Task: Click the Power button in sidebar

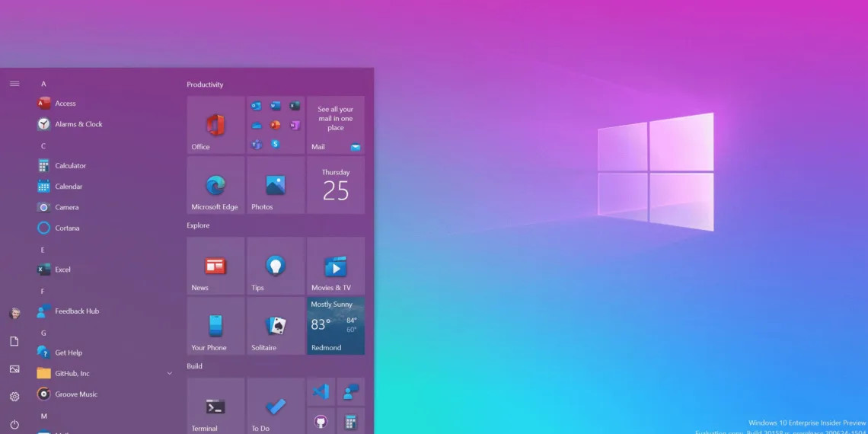Action: click(x=14, y=425)
